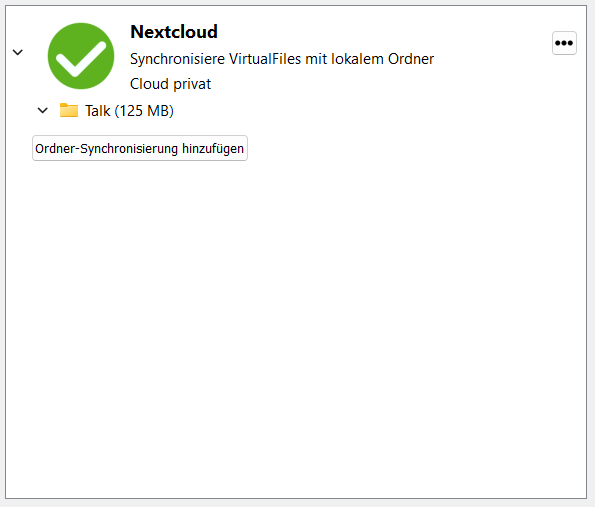Select the Talk (125 MB) folder entry

point(129,110)
